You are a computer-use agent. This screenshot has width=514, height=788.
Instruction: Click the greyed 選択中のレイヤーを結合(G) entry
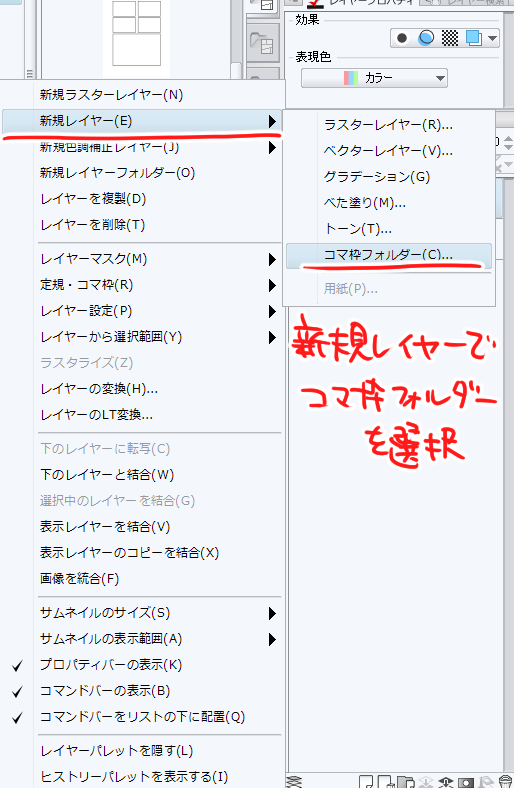pyautogui.click(x=144, y=501)
